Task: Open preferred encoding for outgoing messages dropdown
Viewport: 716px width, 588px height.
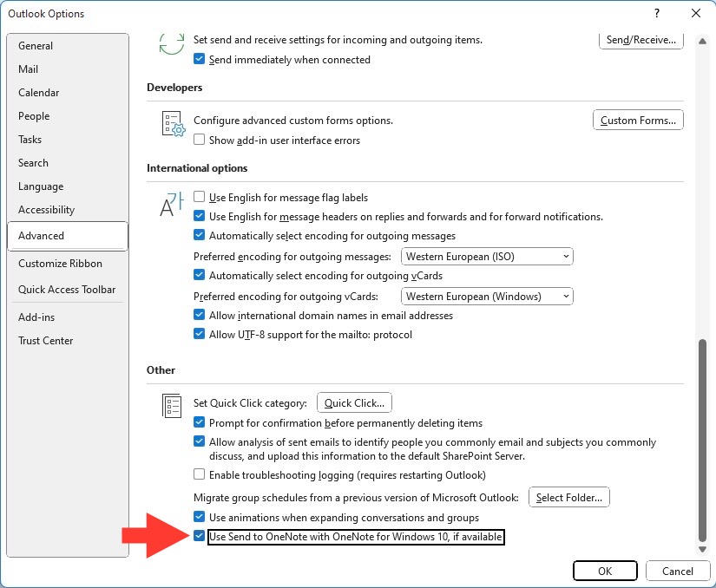Action: coord(487,257)
